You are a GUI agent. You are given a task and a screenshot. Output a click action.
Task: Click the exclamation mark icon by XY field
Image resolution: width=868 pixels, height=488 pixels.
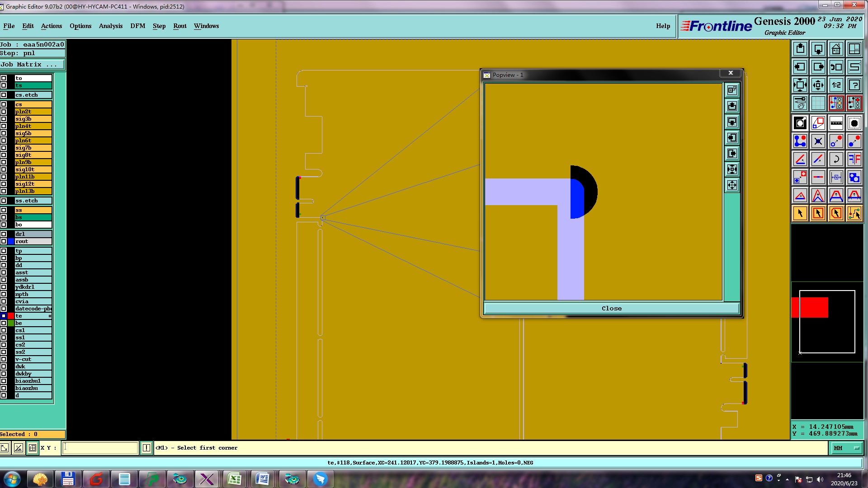coord(146,448)
